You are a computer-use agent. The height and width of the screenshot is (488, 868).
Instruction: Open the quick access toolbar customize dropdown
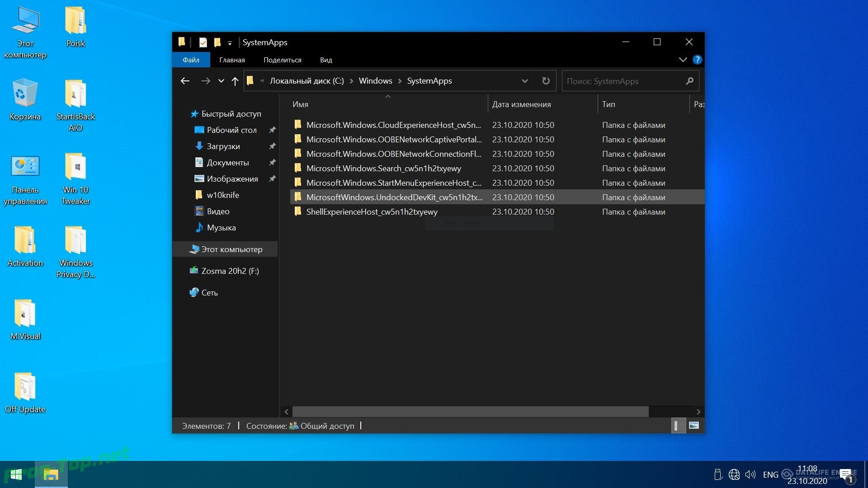pyautogui.click(x=230, y=43)
